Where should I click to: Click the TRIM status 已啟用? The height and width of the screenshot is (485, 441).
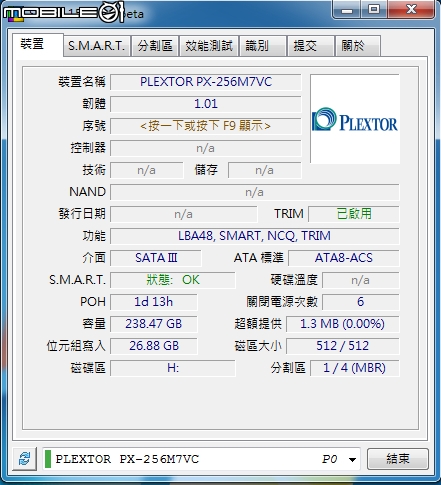[x=354, y=214]
